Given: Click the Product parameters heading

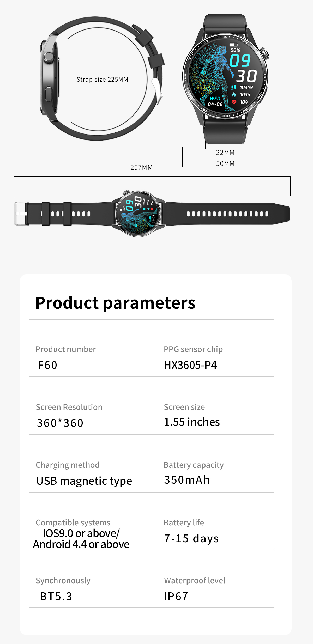Looking at the screenshot, I should [115, 303].
